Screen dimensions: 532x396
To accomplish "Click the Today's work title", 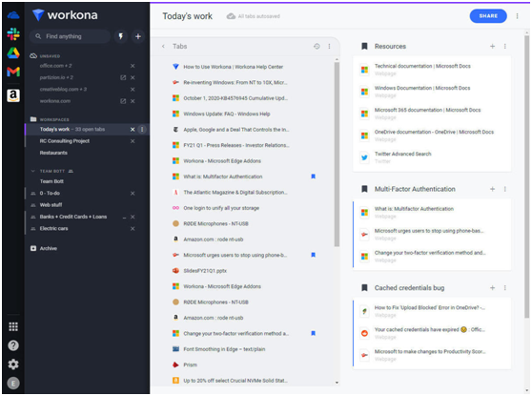I will [187, 16].
